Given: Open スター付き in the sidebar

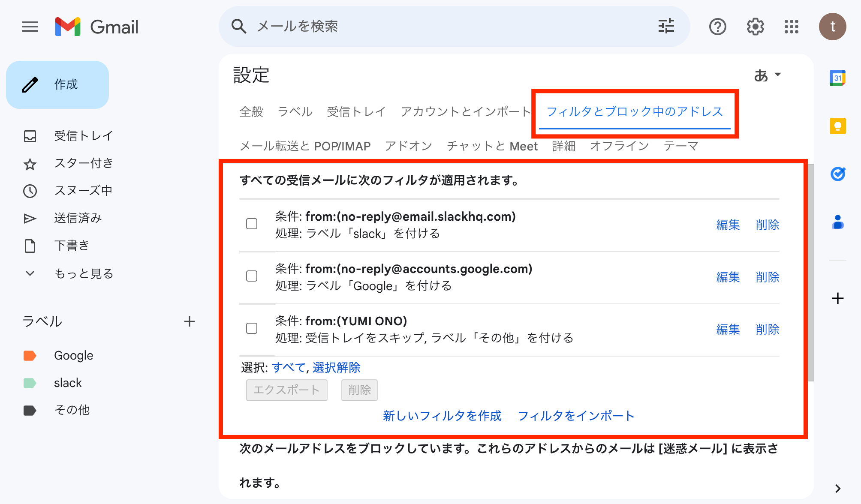Looking at the screenshot, I should pos(84,163).
